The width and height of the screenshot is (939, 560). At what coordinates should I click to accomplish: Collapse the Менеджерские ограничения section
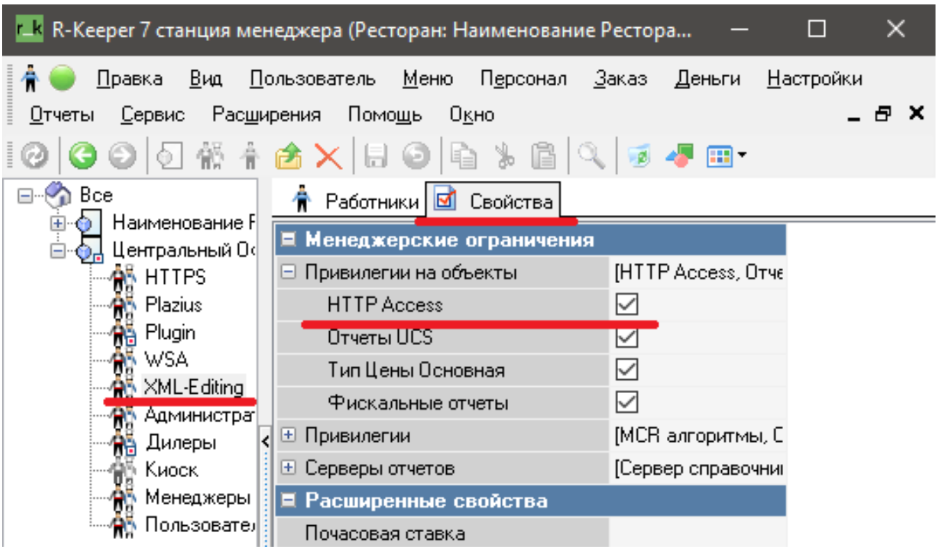pyautogui.click(x=288, y=241)
